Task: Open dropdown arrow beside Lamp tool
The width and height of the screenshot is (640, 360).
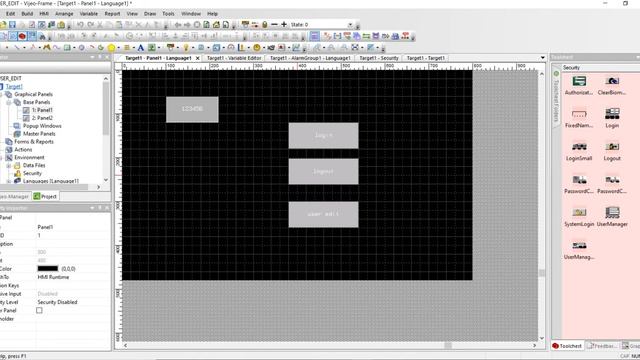Action: click(x=193, y=48)
